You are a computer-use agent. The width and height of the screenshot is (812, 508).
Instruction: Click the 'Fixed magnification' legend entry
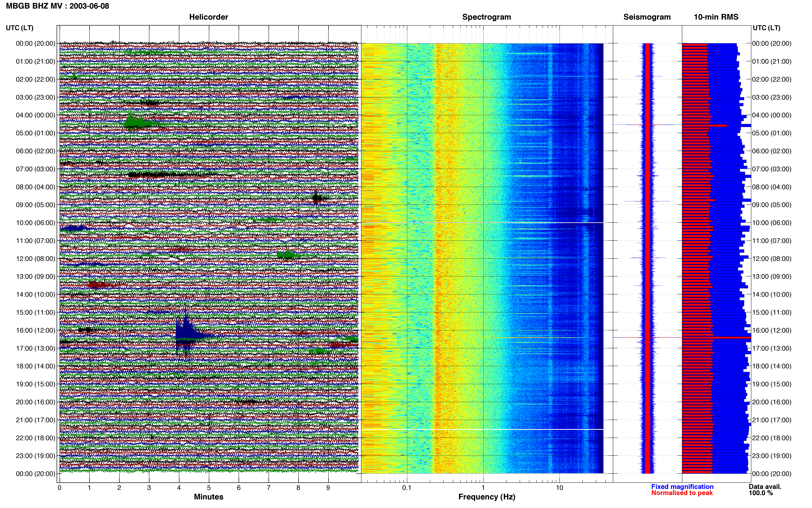click(x=682, y=487)
